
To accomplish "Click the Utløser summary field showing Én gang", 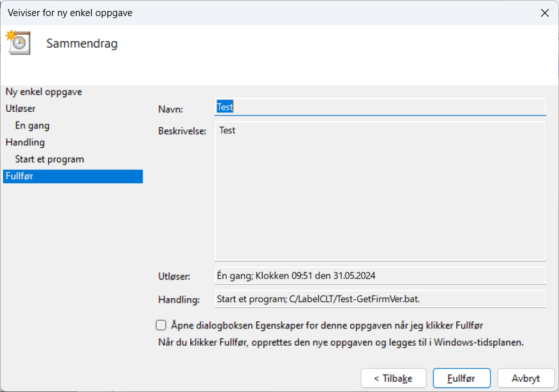I will point(380,276).
